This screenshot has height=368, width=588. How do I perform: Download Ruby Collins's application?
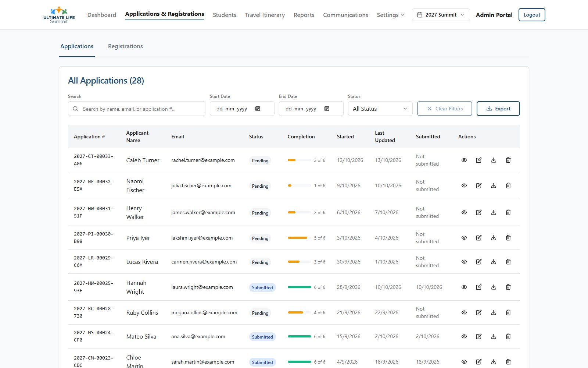(x=494, y=312)
